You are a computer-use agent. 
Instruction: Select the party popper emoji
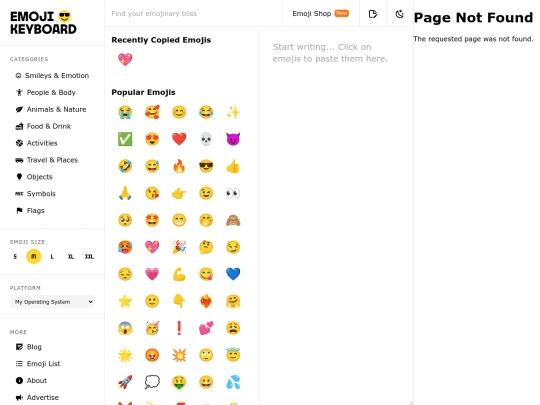(x=179, y=247)
